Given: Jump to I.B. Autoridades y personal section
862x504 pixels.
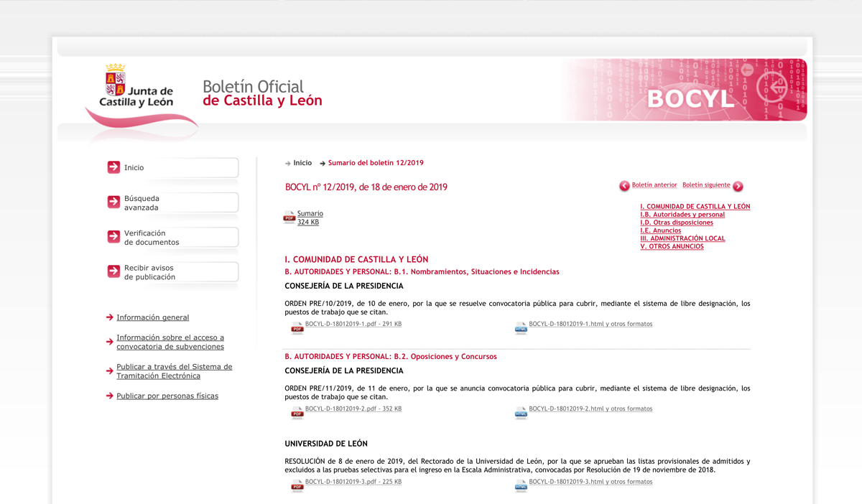Looking at the screenshot, I should coord(682,215).
